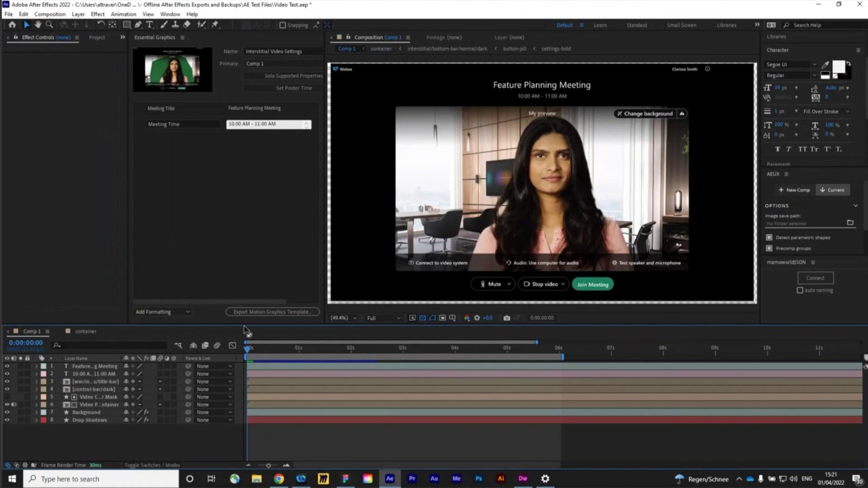
Task: Select the Brush tool
Action: coord(164,25)
